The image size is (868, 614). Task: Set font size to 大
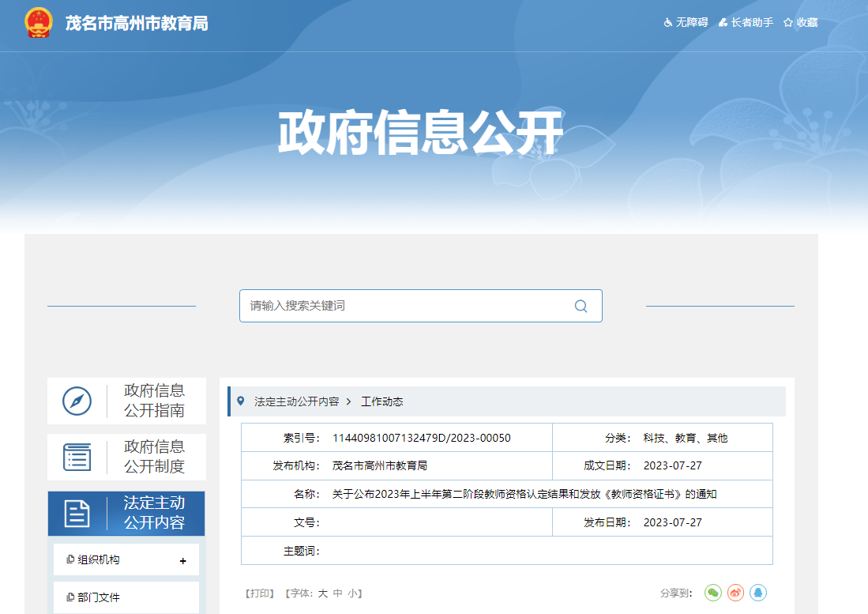323,593
